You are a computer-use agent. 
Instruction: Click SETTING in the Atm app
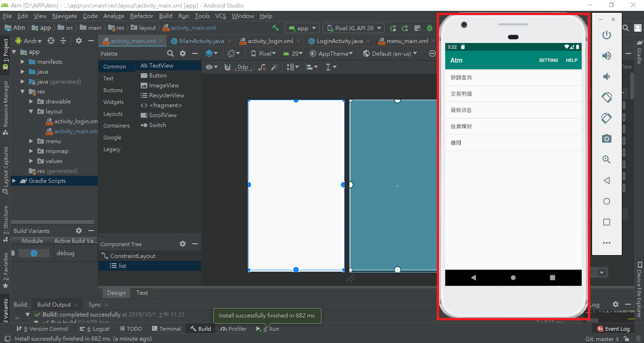pyautogui.click(x=548, y=60)
